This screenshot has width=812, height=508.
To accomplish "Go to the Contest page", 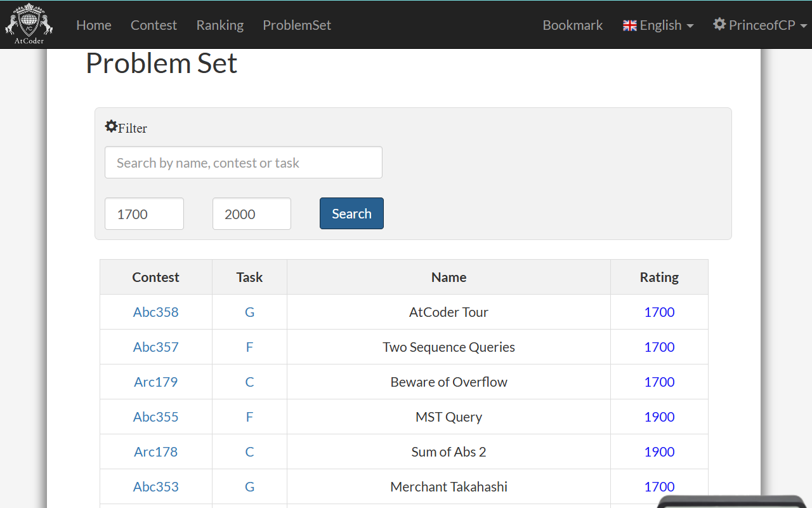I will click(x=154, y=25).
